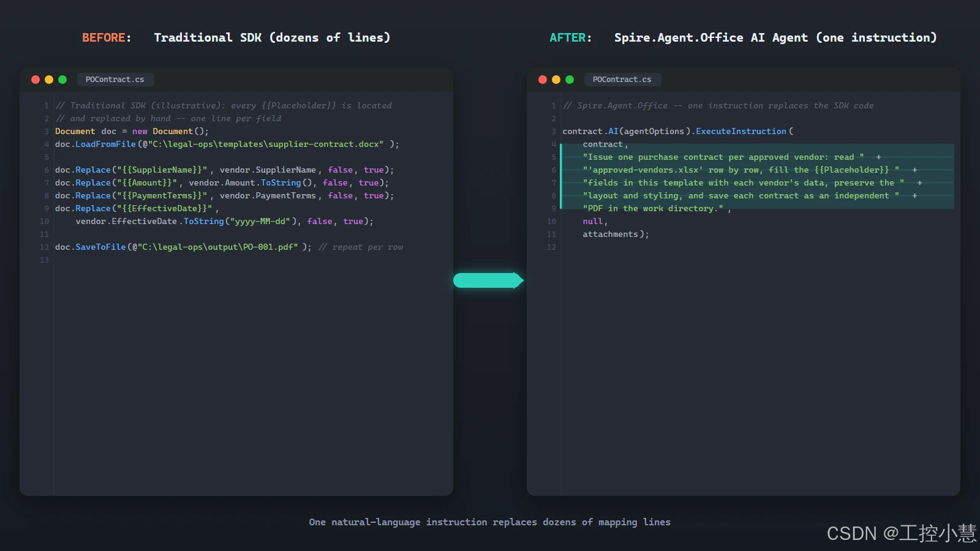Viewport: 980px width, 551px height.
Task: Click the contract.AI(agentOptions).ExecuteInstruction( line
Action: click(677, 131)
